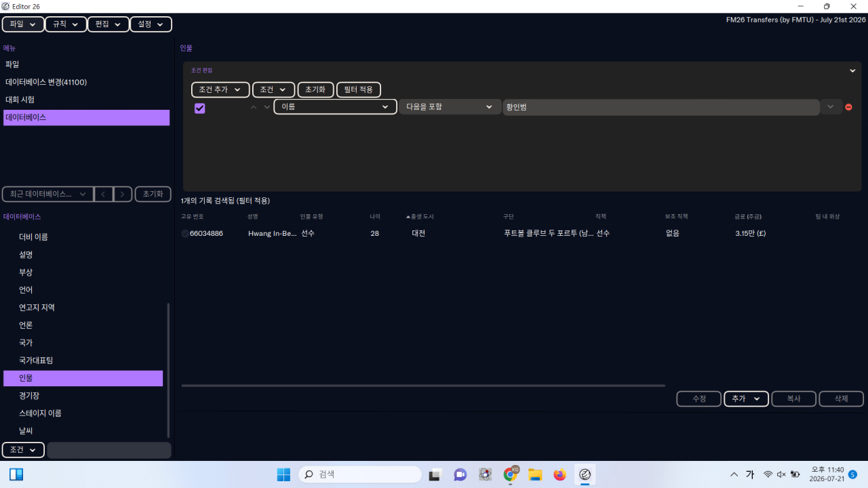Click the 수정 button

(698, 399)
